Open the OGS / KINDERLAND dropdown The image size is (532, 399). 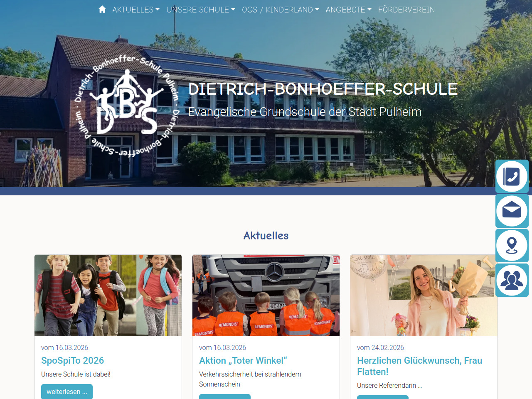281,10
